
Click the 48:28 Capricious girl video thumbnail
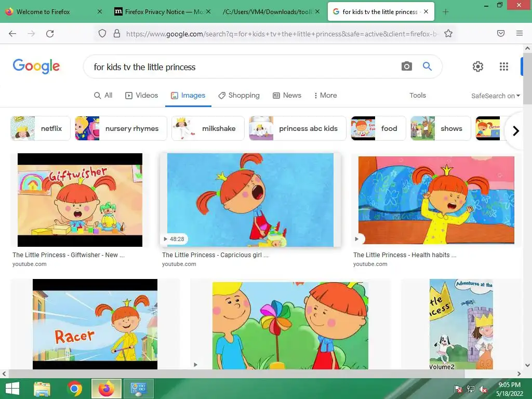tap(250, 200)
